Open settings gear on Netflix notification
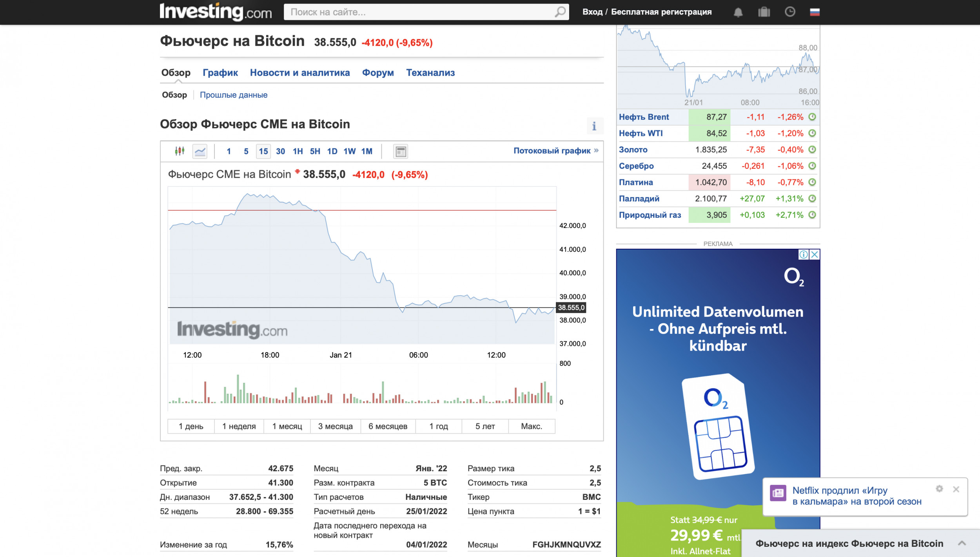The image size is (980, 557). click(x=939, y=489)
